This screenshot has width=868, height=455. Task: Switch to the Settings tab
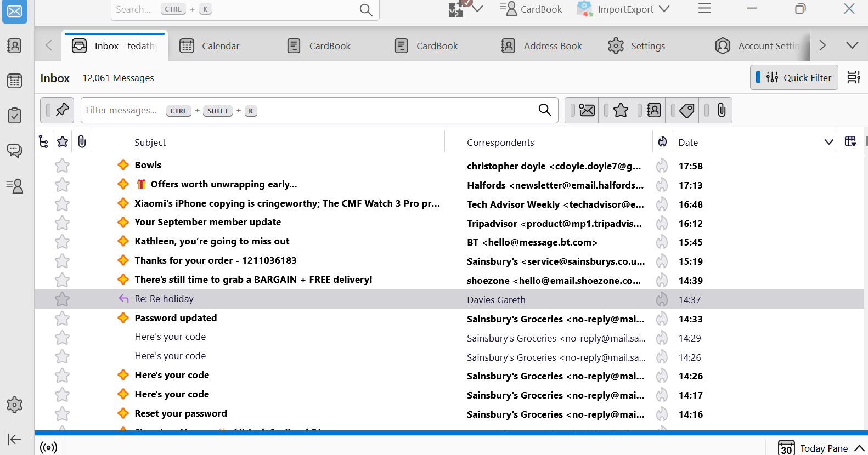tap(637, 46)
